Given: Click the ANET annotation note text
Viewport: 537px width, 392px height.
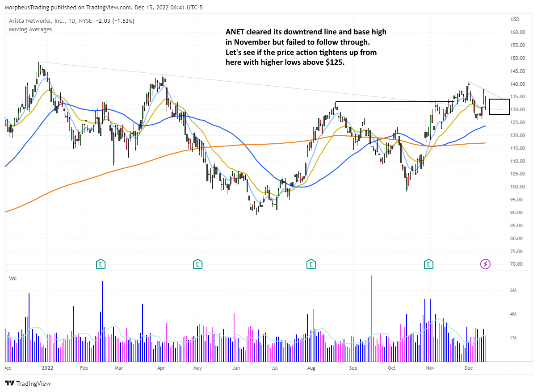Looking at the screenshot, I should tap(306, 47).
